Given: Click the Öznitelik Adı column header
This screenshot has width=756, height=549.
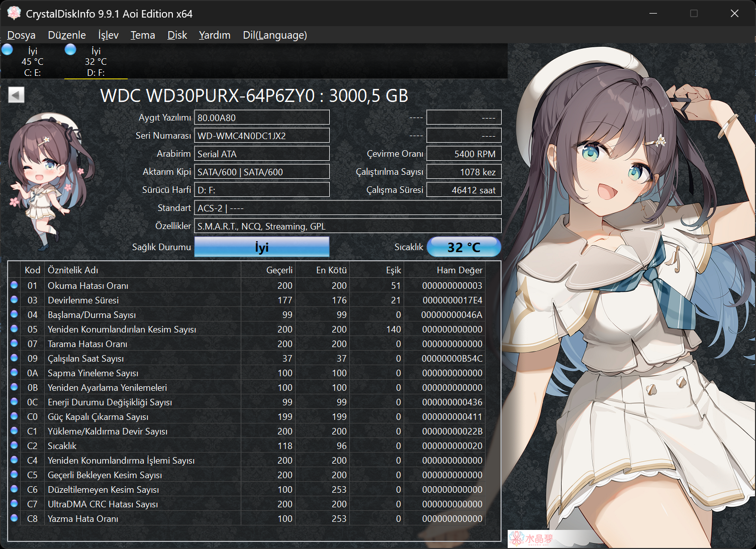Looking at the screenshot, I should click(x=143, y=270).
